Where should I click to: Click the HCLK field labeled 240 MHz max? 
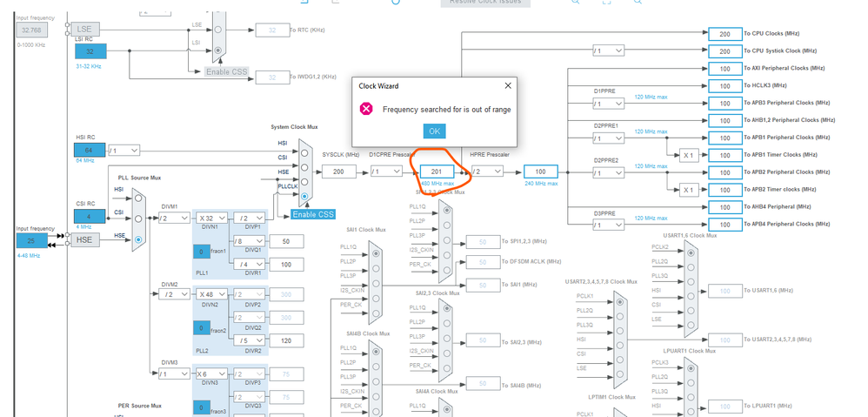541,172
